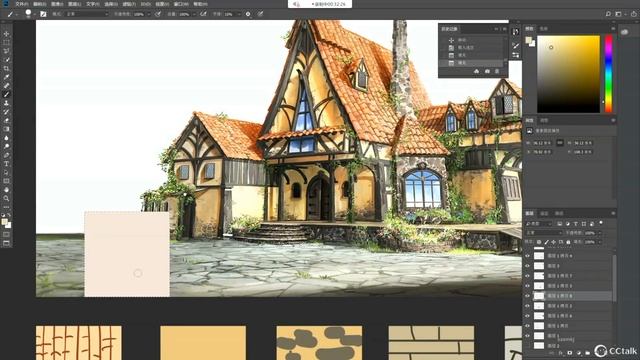This screenshot has height=360, width=640.
Task: Switch to the Channels tab
Action: pos(544,213)
